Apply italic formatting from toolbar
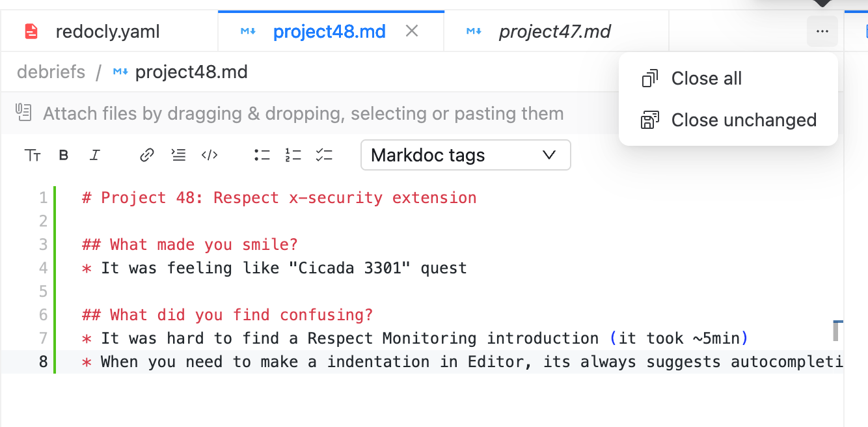Viewport: 868px width, 427px height. [x=95, y=156]
